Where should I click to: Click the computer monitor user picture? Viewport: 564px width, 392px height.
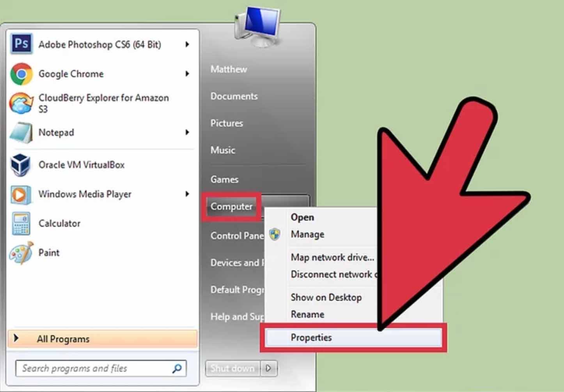(x=257, y=26)
